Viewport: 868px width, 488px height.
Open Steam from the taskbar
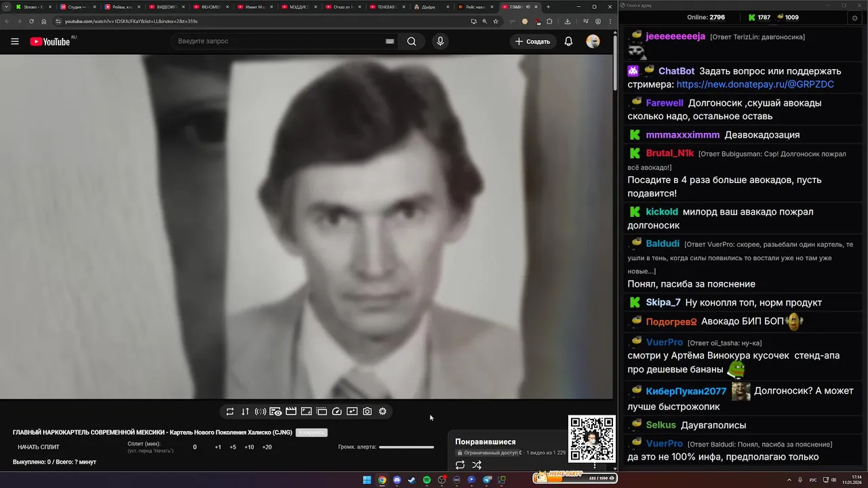coord(412,480)
